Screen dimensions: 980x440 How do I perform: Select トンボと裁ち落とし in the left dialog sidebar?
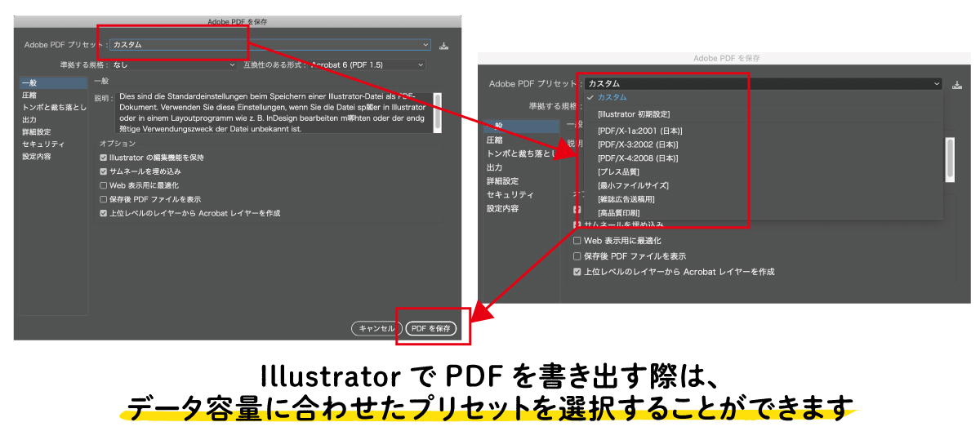pos(52,108)
